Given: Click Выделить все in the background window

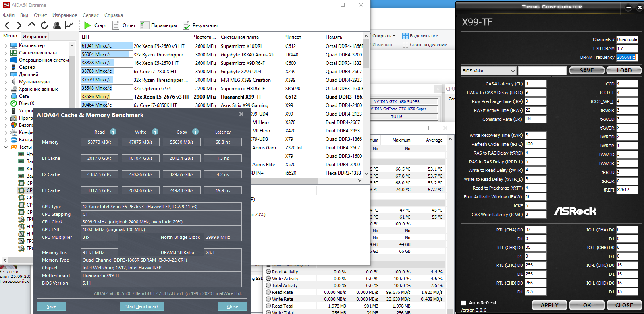Looking at the screenshot, I should [420, 36].
